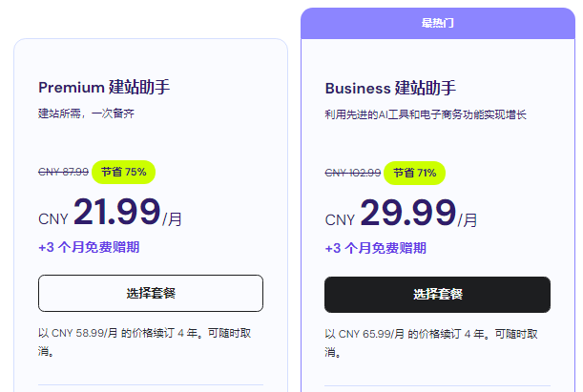This screenshot has width=583, height=392.
Task: Click the Business 建站助手 plan title
Action: pos(392,89)
